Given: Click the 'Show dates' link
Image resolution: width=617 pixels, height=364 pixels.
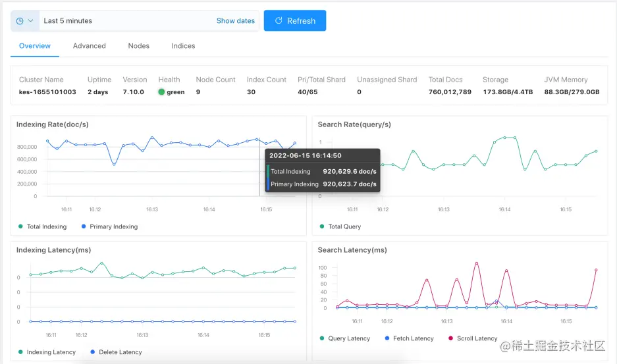Looking at the screenshot, I should [x=235, y=21].
